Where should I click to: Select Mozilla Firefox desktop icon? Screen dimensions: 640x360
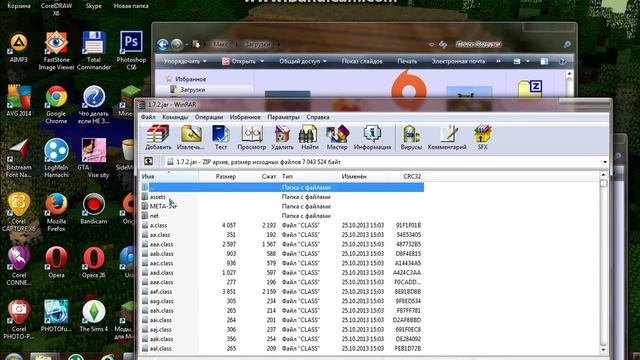coord(56,212)
